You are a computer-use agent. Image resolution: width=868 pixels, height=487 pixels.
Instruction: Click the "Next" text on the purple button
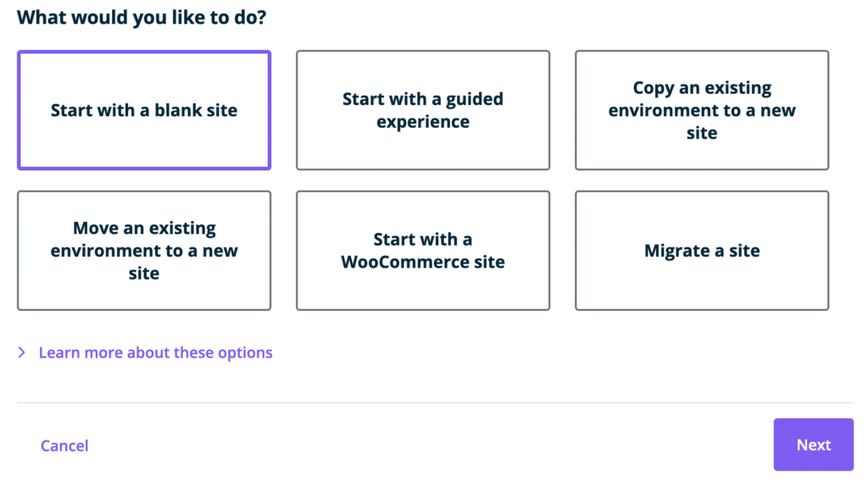coord(814,445)
